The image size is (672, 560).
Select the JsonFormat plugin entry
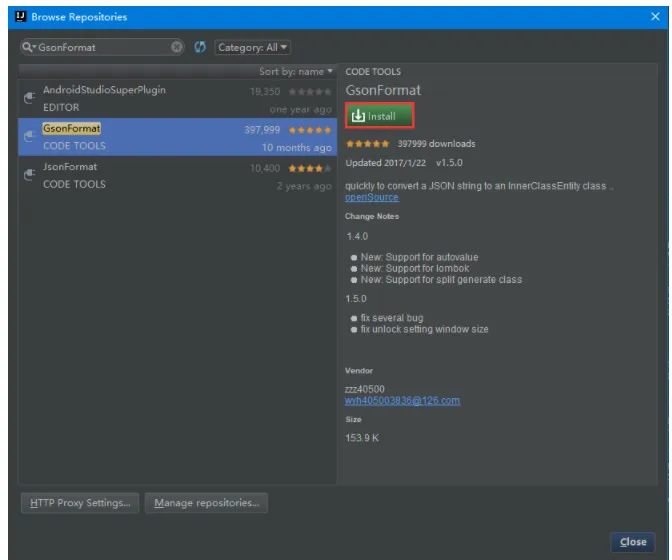coord(177,175)
